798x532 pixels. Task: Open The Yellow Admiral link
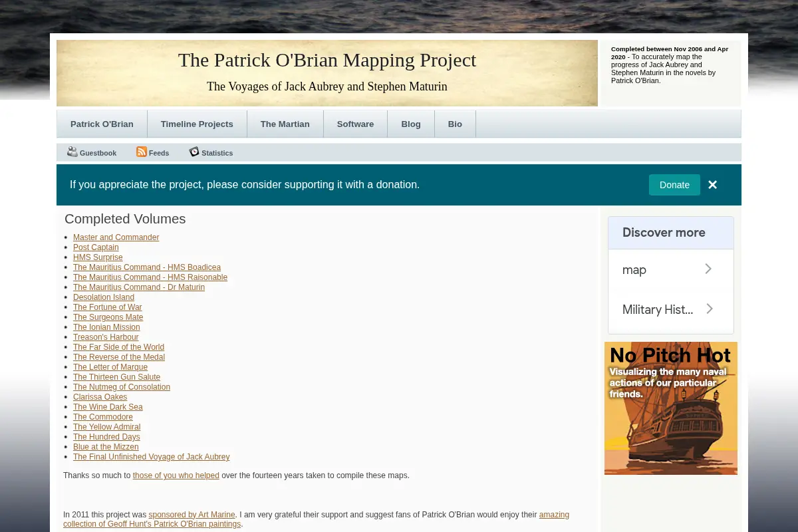pyautogui.click(x=106, y=427)
